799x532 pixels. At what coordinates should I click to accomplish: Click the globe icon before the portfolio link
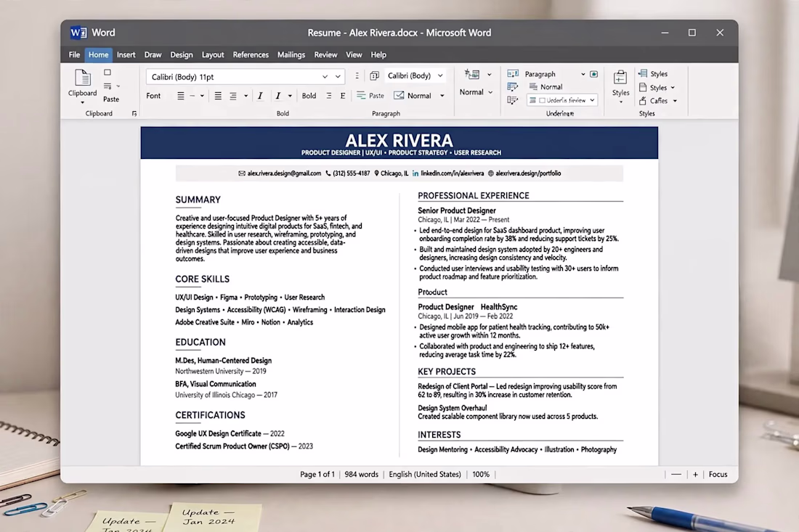click(x=491, y=173)
